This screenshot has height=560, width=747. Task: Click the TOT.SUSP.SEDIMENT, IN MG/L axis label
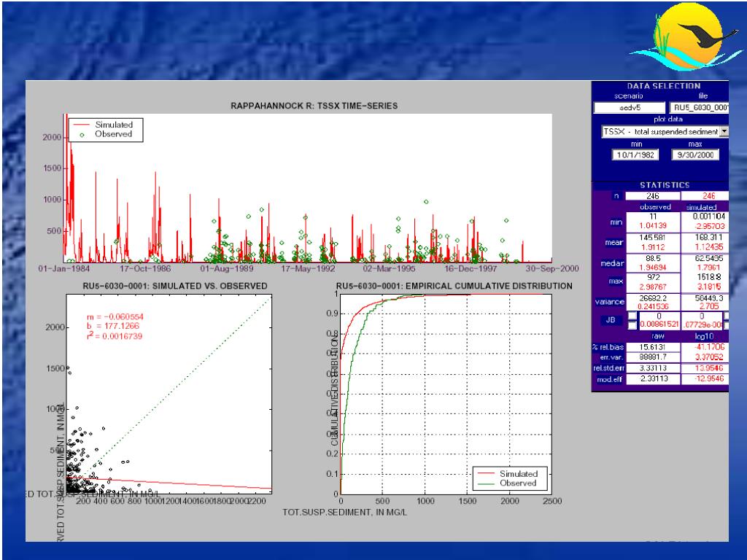pos(345,513)
